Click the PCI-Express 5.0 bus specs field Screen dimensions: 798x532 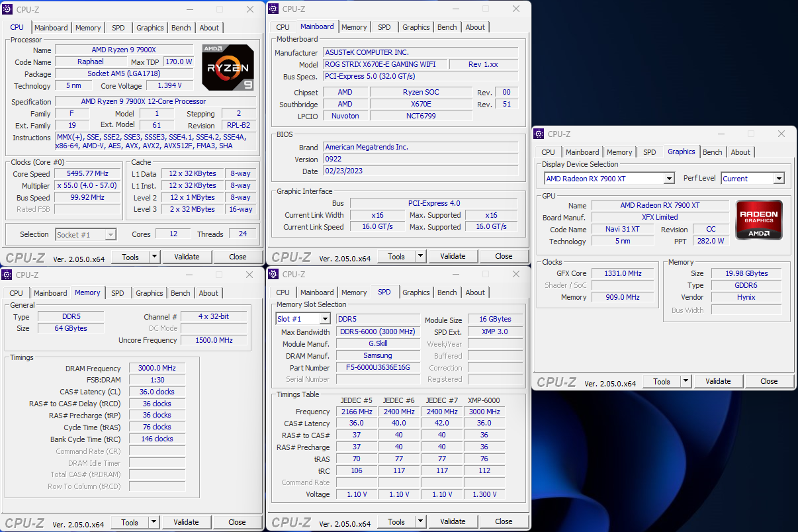(420, 77)
